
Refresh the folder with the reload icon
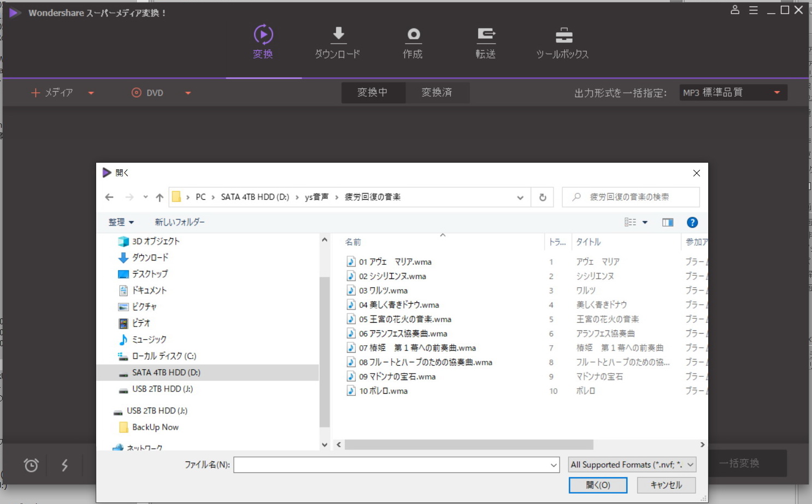543,197
